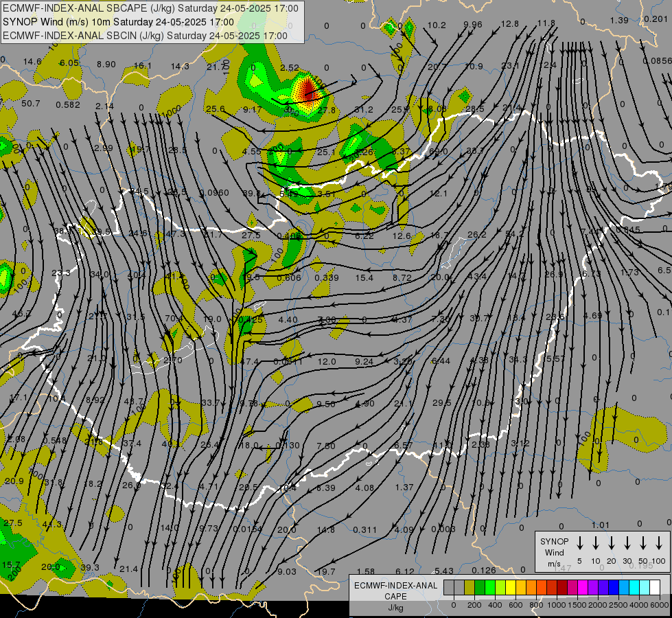
Task: Click the SBCAPE title line at top
Action: click(x=150, y=8)
